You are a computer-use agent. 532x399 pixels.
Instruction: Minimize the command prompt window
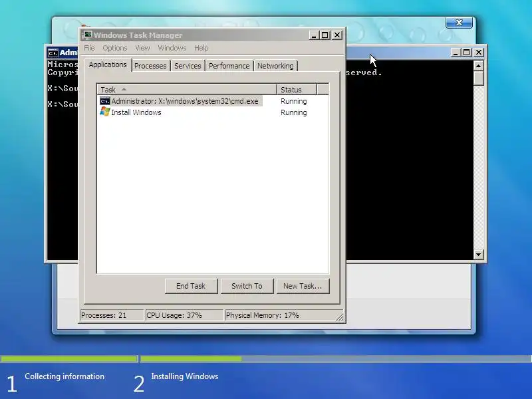pyautogui.click(x=456, y=53)
